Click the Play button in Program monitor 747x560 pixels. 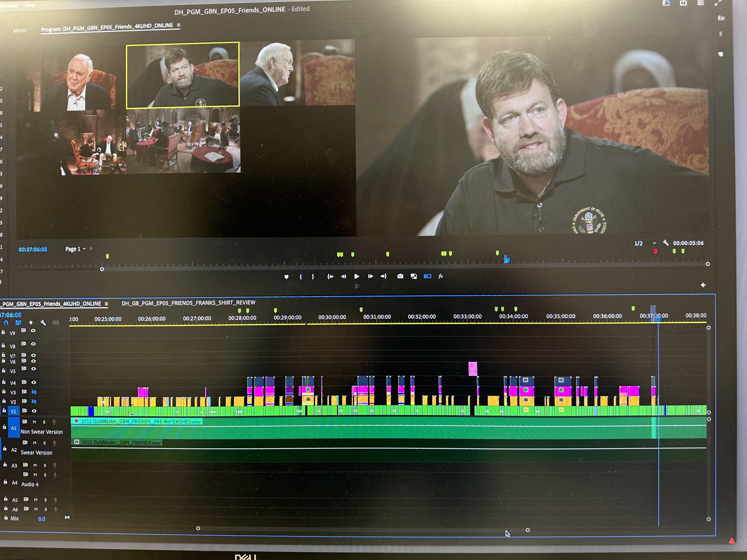coord(357,276)
